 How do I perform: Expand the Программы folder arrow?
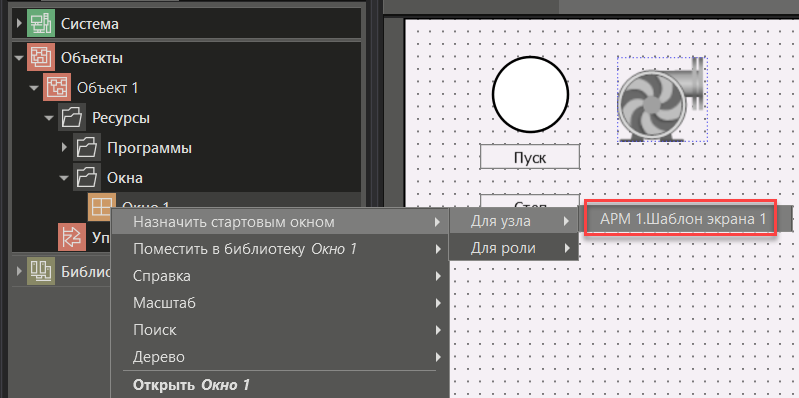point(64,148)
